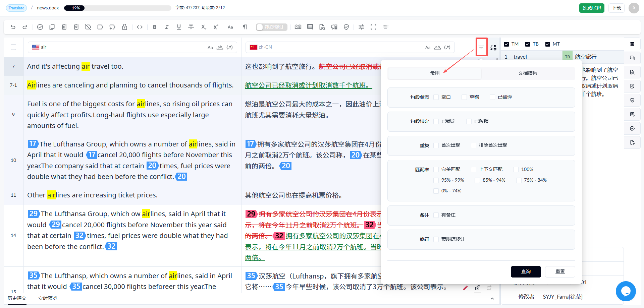This screenshot has width=644, height=308.
Task: Click the 查询 button
Action: 526,271
